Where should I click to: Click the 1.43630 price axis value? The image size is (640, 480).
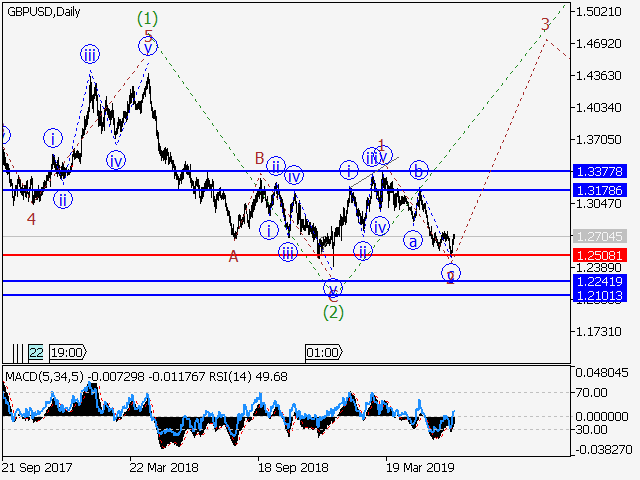[598, 76]
